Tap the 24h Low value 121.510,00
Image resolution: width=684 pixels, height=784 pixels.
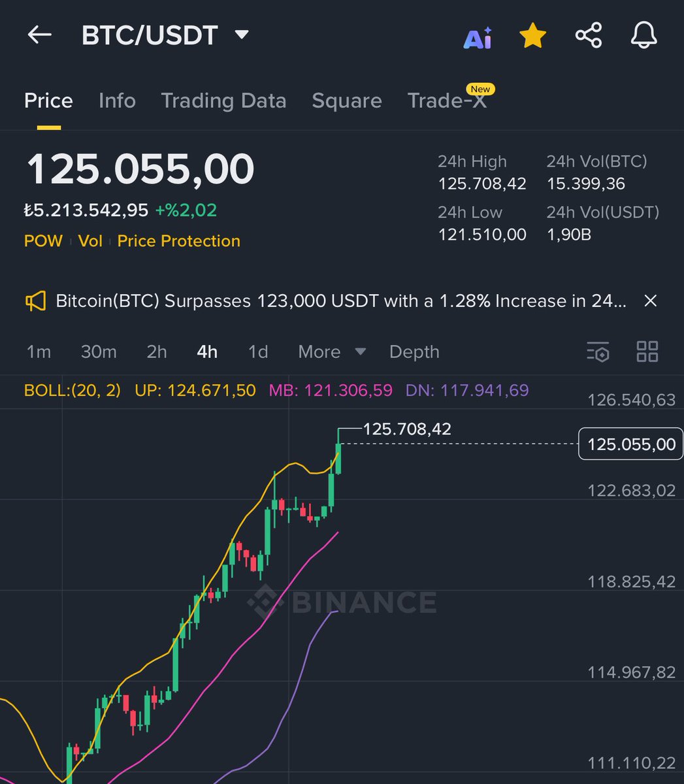[482, 235]
